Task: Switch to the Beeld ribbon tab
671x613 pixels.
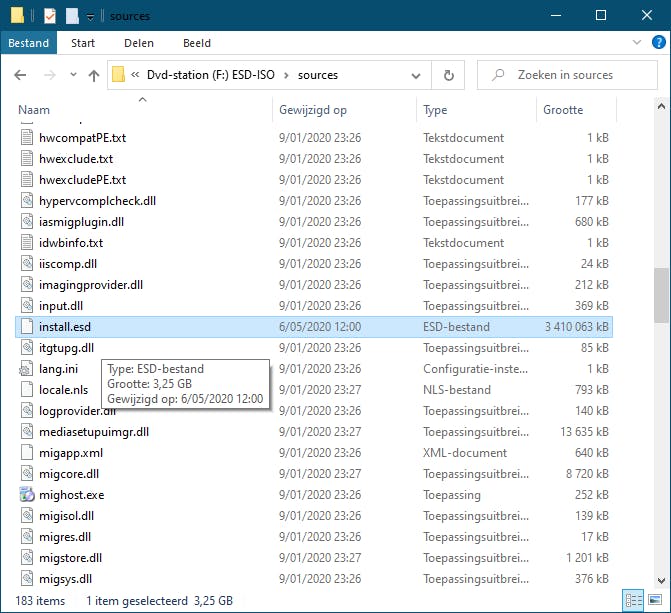Action: [197, 43]
